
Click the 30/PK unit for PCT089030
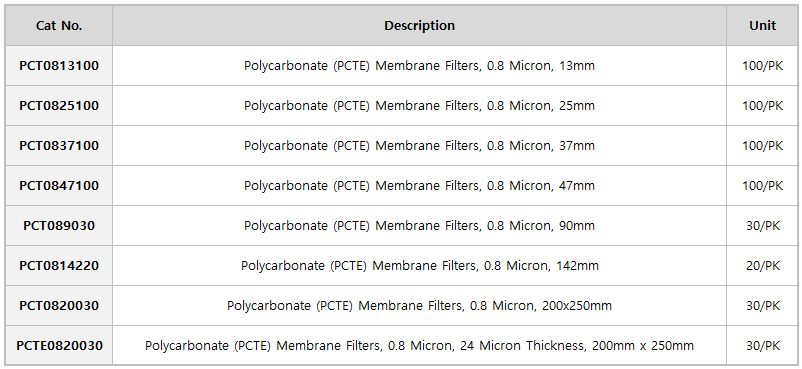click(763, 225)
